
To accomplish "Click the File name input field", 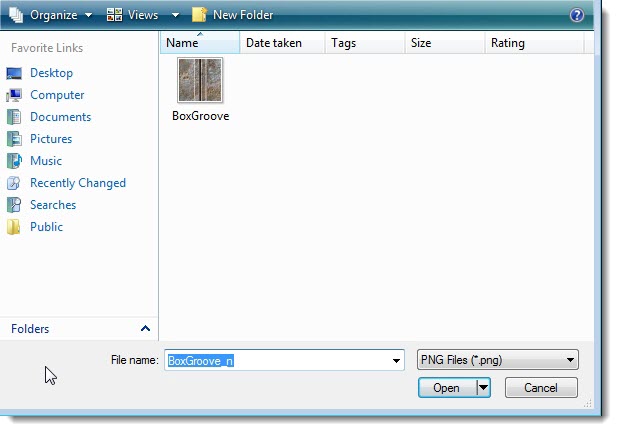I will pyautogui.click(x=284, y=360).
